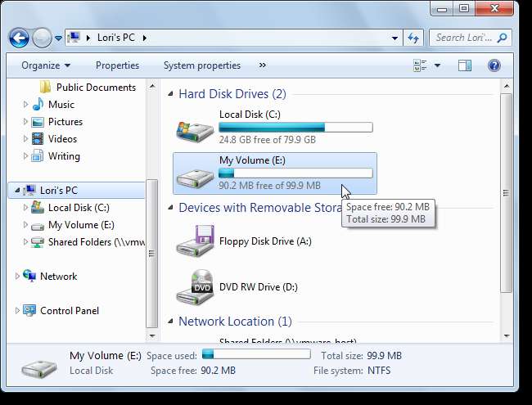This screenshot has width=532, height=405.
Task: Click the computer icon in address bar
Action: coord(74,38)
